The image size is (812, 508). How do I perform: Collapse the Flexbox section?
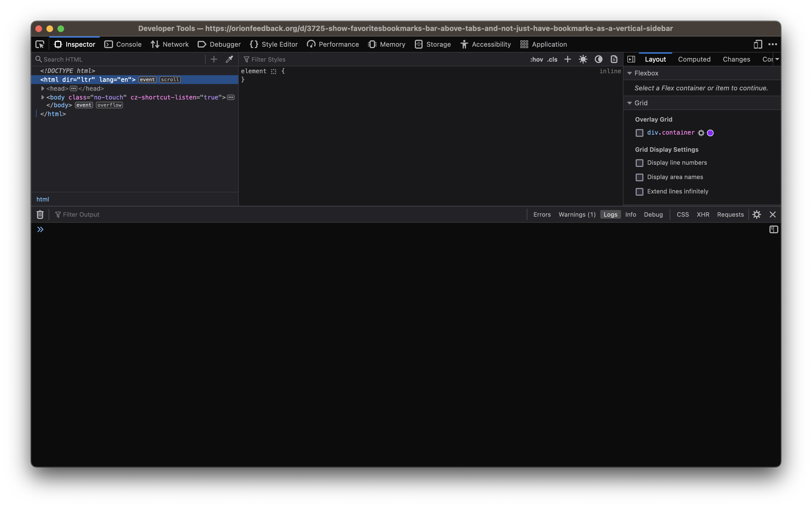point(630,73)
